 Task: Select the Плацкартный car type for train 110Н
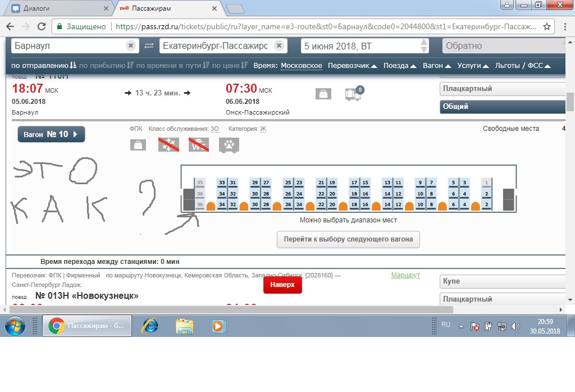(503, 89)
